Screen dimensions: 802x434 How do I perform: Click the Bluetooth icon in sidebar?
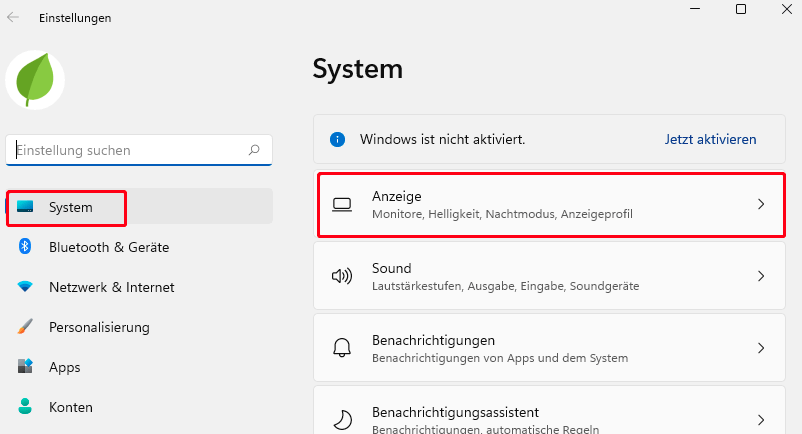26,247
